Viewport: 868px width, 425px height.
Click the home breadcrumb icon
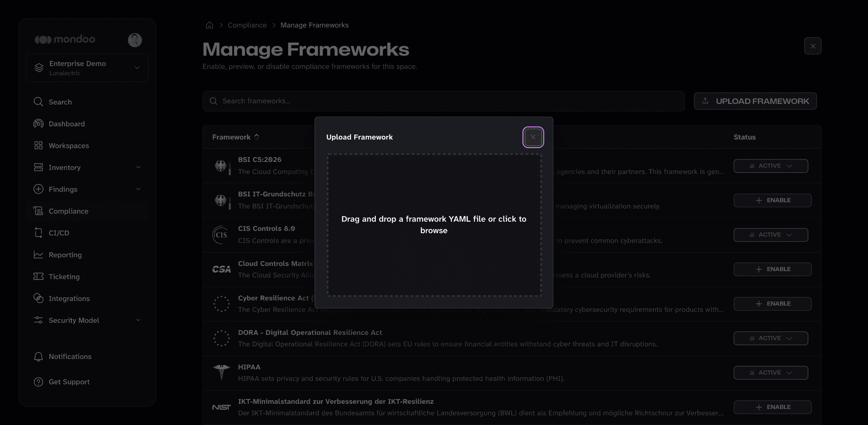pyautogui.click(x=209, y=25)
